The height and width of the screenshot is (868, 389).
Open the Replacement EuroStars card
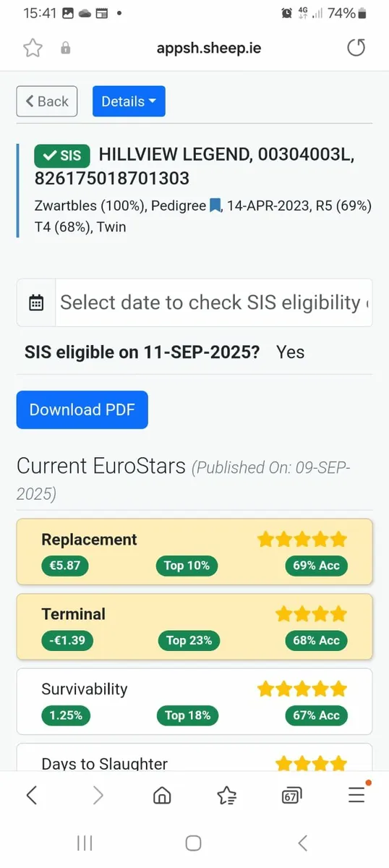(x=194, y=551)
